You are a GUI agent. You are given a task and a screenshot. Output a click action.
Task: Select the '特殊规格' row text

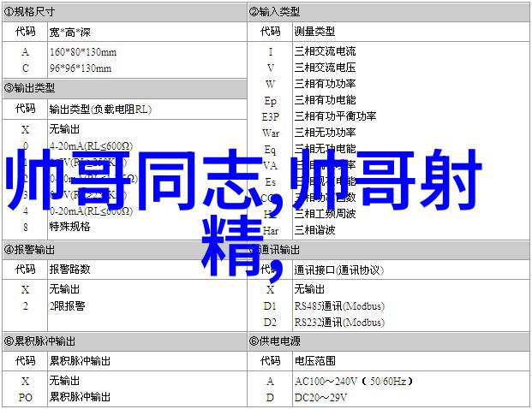(69, 227)
